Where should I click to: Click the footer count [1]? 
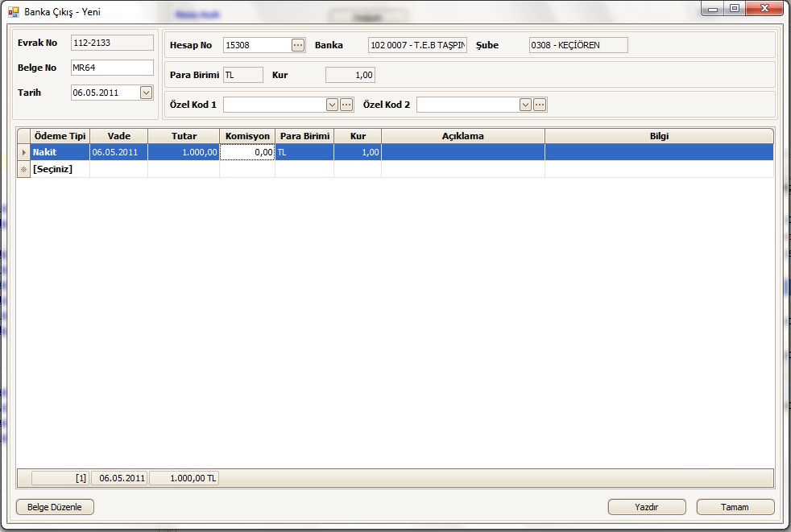(60, 478)
